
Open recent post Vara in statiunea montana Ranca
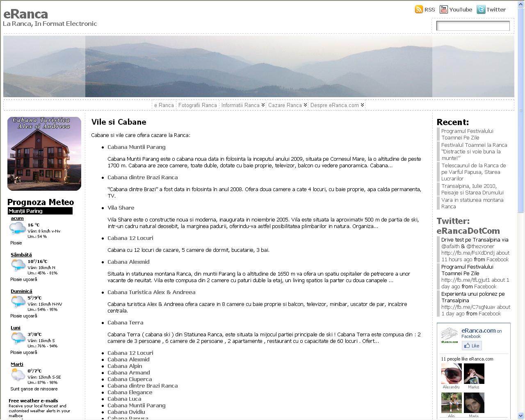pyautogui.click(x=472, y=203)
